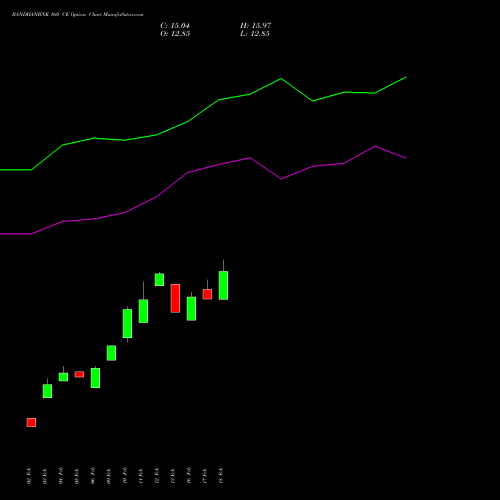Select the 10 Feb date label
Image resolution: width=500 pixels, height=500 pixels.
[125, 476]
